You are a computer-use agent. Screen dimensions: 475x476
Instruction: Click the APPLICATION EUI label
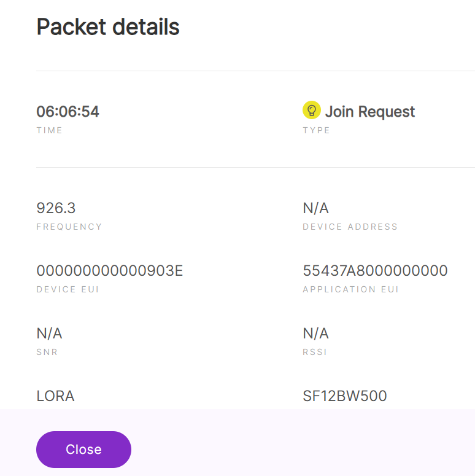tap(350, 289)
